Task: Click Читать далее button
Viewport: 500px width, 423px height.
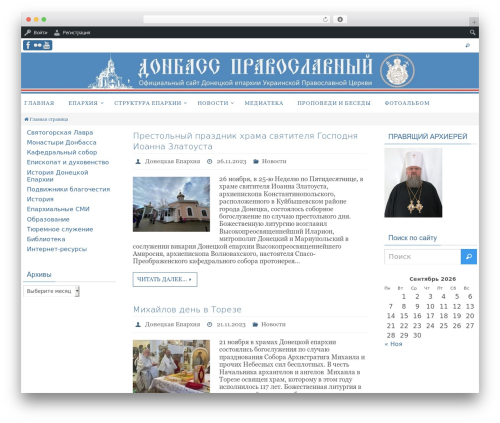Action: [x=165, y=279]
